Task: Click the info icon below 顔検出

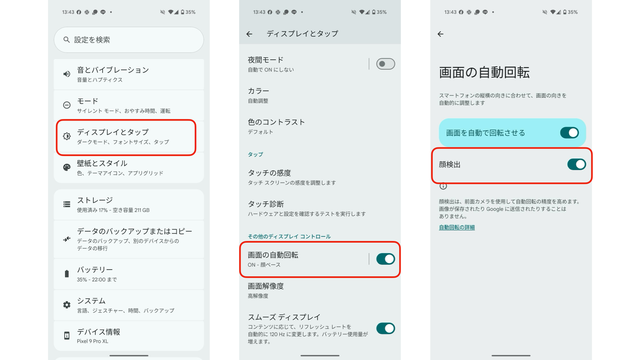Action: tap(443, 186)
